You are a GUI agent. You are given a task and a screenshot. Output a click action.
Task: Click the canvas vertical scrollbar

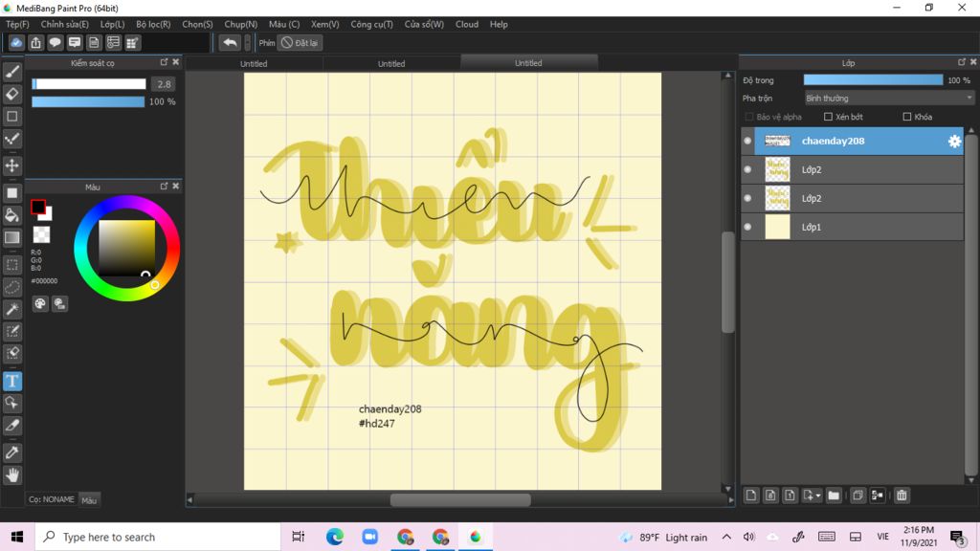[x=727, y=281]
